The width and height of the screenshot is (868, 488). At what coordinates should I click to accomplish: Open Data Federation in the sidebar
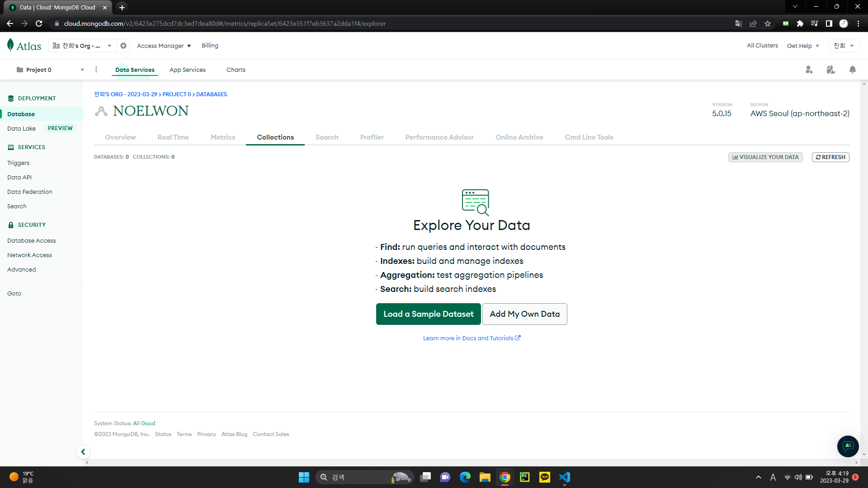pyautogui.click(x=30, y=192)
